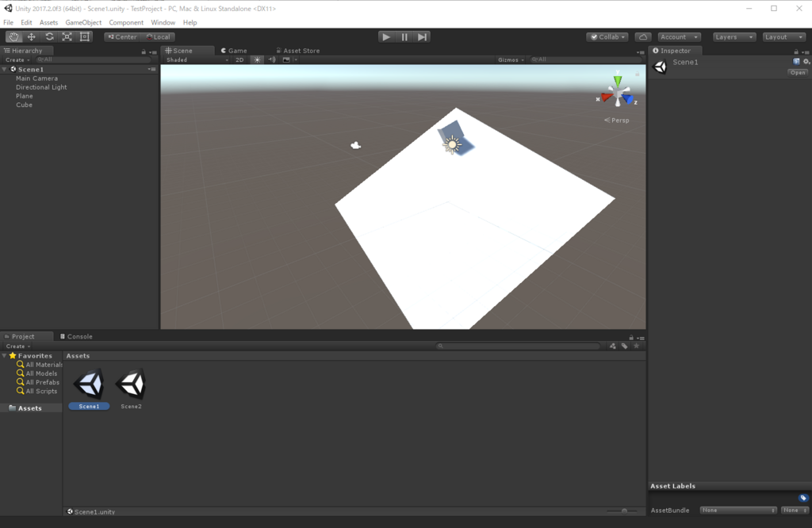Start Play mode with the Play button
Viewport: 812px width, 528px height.
[x=386, y=36]
